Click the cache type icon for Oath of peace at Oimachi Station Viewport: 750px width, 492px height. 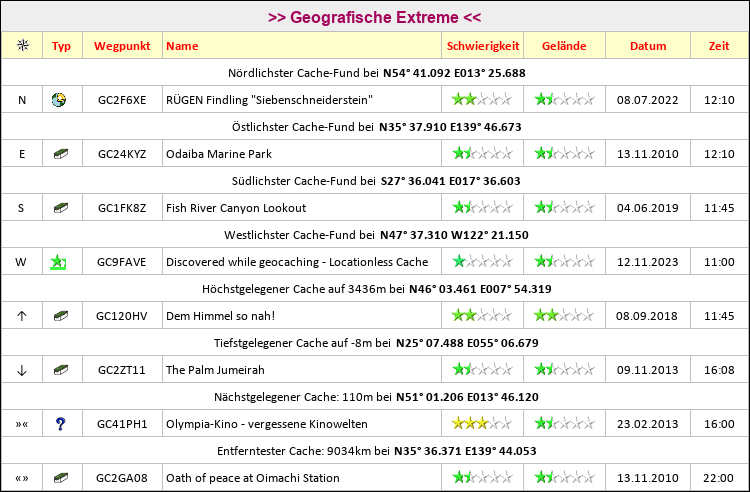coord(61,478)
